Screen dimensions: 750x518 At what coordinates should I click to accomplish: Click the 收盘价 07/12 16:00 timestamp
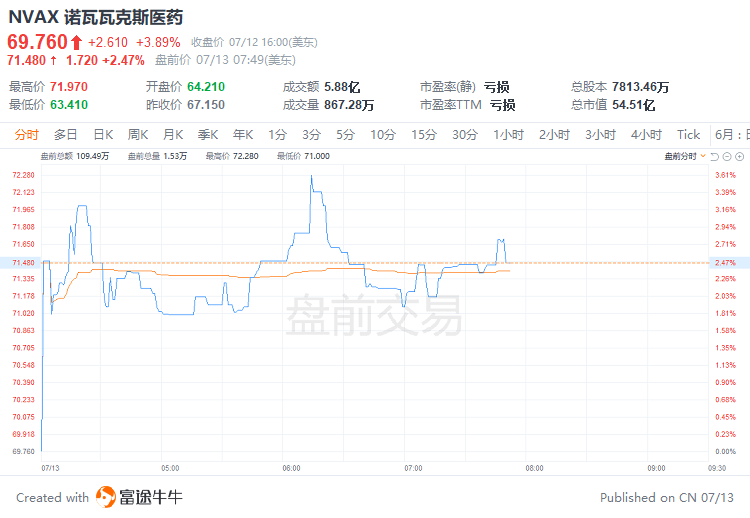pyautogui.click(x=254, y=43)
